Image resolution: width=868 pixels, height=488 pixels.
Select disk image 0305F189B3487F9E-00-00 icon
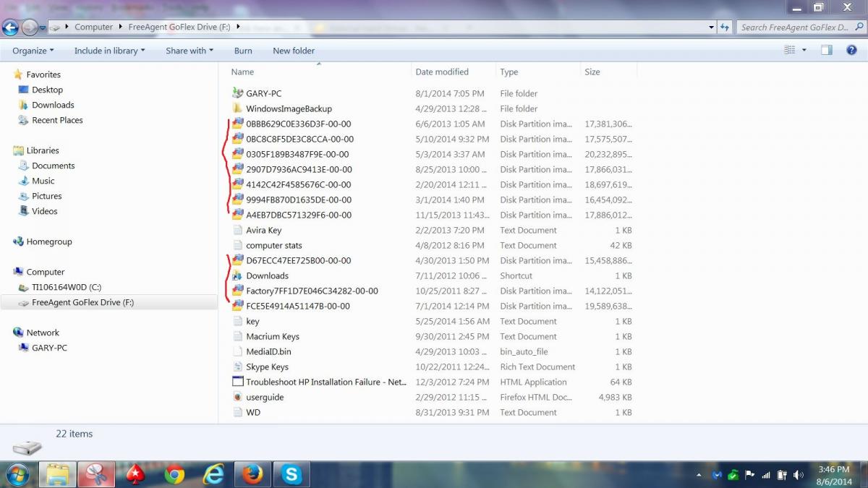pyautogui.click(x=238, y=154)
